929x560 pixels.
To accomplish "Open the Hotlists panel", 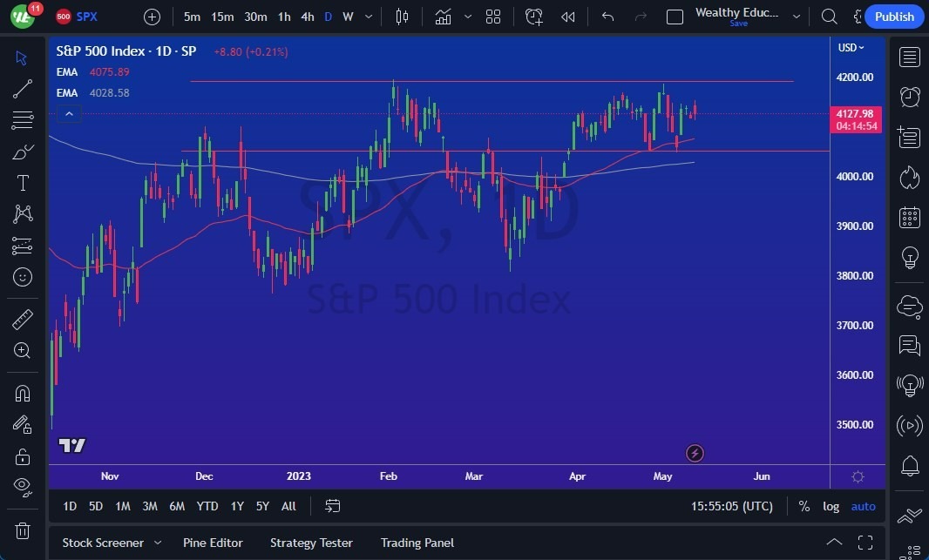I will point(909,177).
